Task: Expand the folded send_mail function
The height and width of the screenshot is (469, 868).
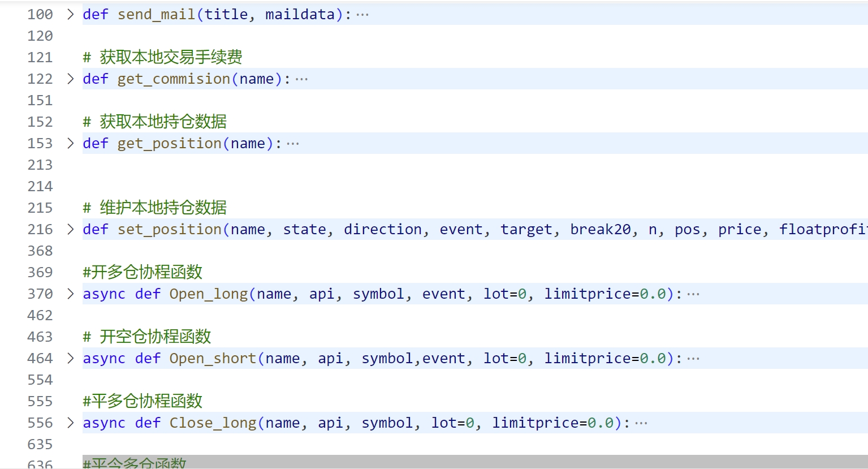Action: [70, 14]
